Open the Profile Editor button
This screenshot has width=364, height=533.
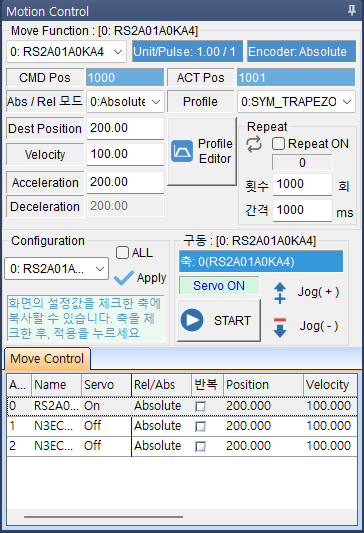(202, 152)
